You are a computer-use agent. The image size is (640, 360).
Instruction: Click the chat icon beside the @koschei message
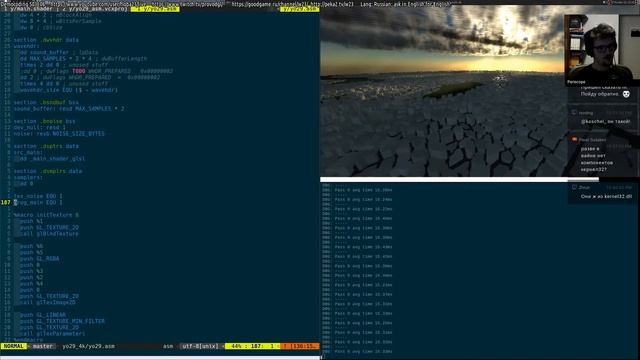574,113
